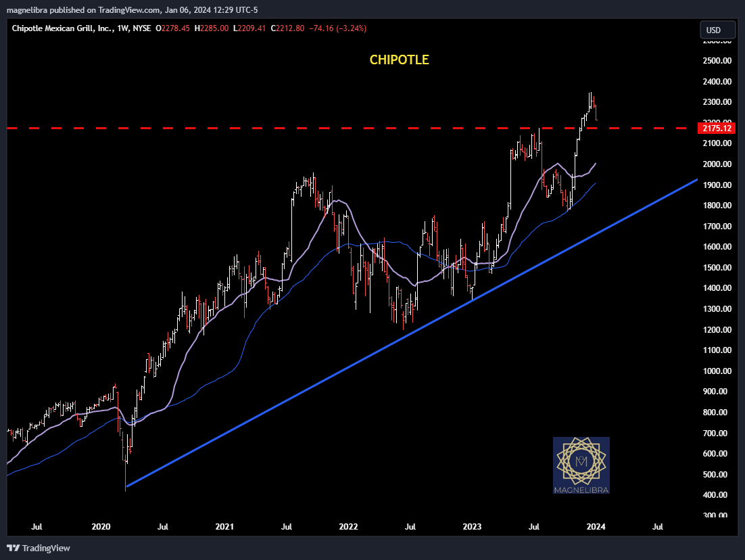Click the 1000.00 price axis label
745x560 pixels.
pyautogui.click(x=717, y=371)
